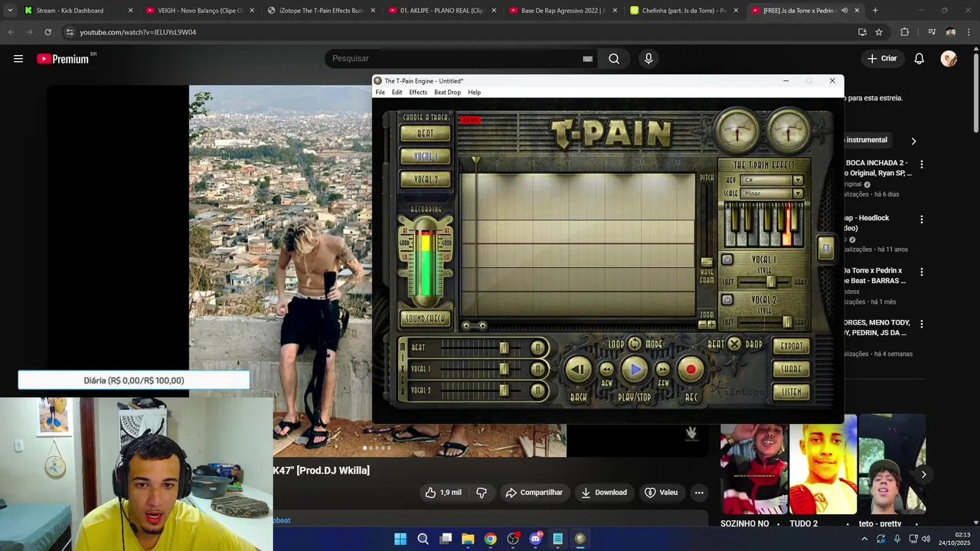Image resolution: width=980 pixels, height=551 pixels.
Task: Switch to the VEIGH - Novo Balanço tab
Action: 199,11
